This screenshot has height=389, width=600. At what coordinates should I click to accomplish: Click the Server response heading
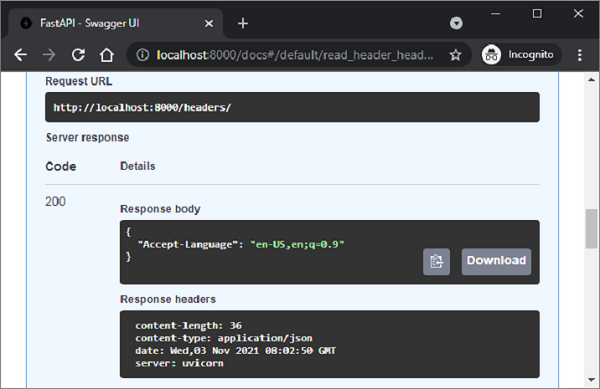point(88,137)
